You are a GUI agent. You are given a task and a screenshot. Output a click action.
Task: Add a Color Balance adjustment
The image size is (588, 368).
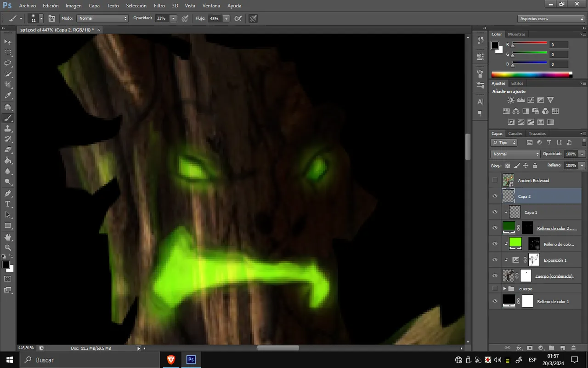516,111
